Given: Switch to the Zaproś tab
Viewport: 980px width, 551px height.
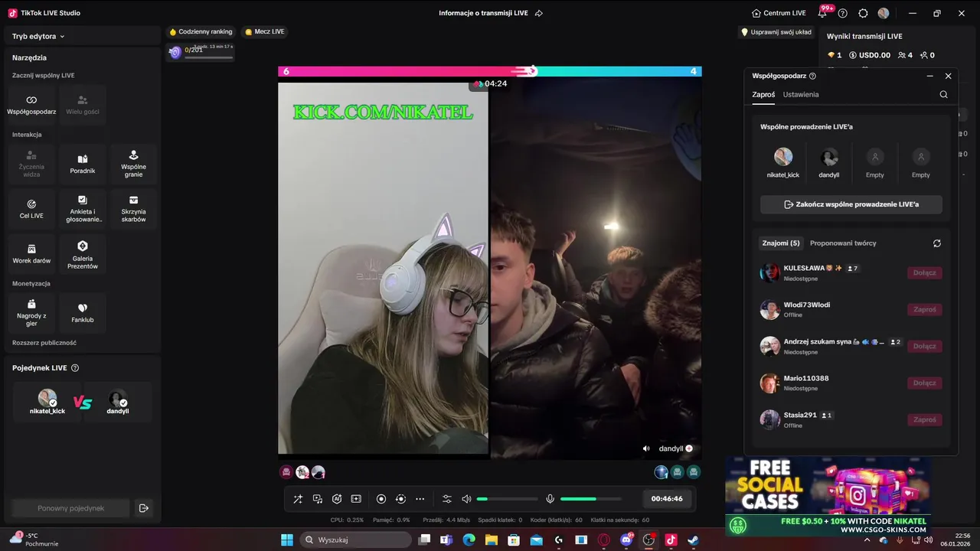Looking at the screenshot, I should (x=763, y=94).
